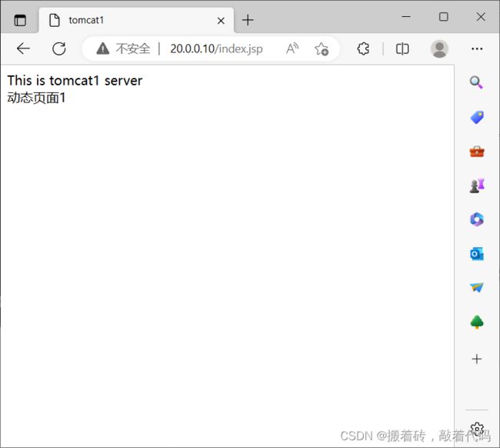
Task: Open the tab actions menu icon
Action: (20, 21)
